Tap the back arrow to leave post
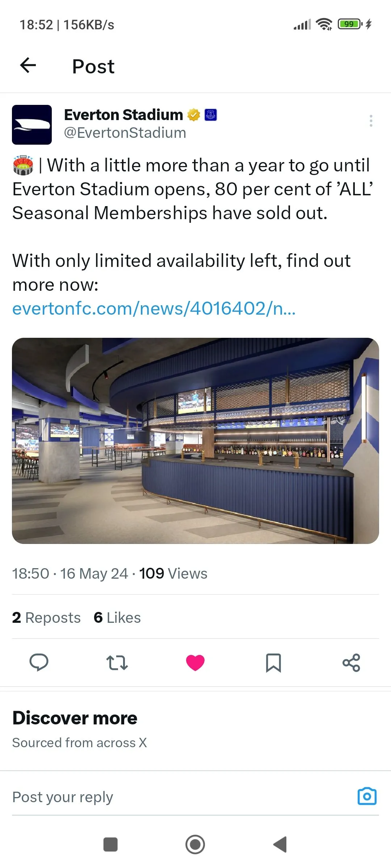The height and width of the screenshot is (868, 391). coord(28,65)
